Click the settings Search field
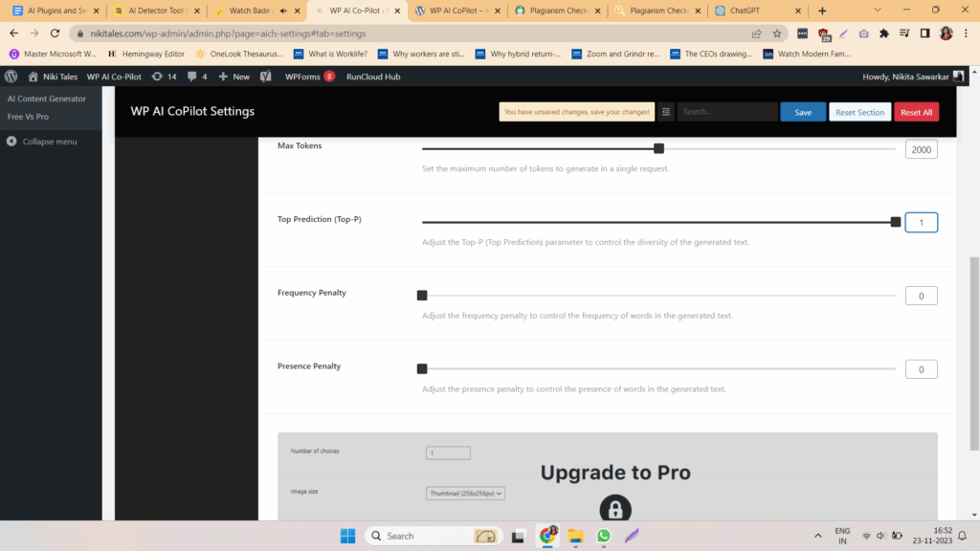The width and height of the screenshot is (980, 551). [x=727, y=112]
